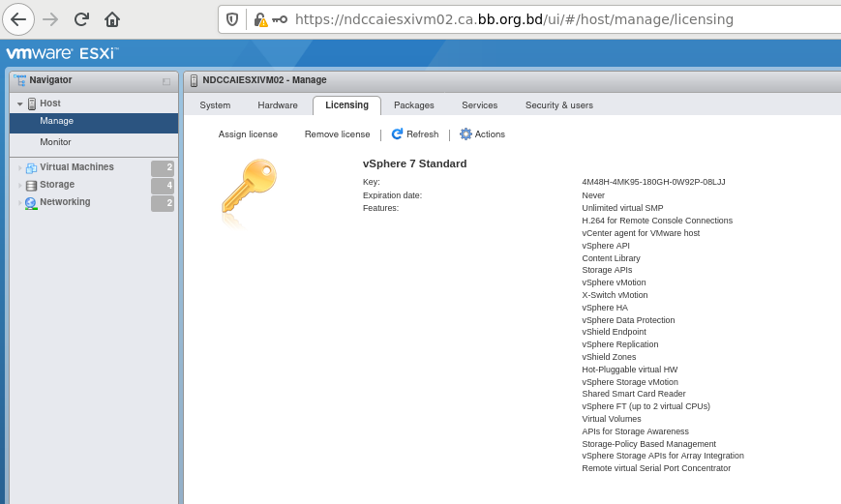Expand the Networking tree node
The width and height of the screenshot is (841, 504).
pos(20,203)
